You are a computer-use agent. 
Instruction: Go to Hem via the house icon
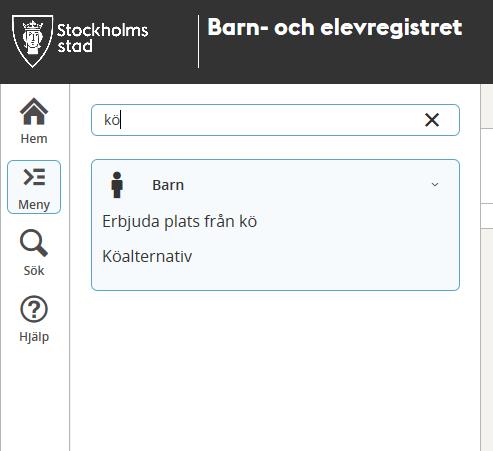click(x=34, y=111)
